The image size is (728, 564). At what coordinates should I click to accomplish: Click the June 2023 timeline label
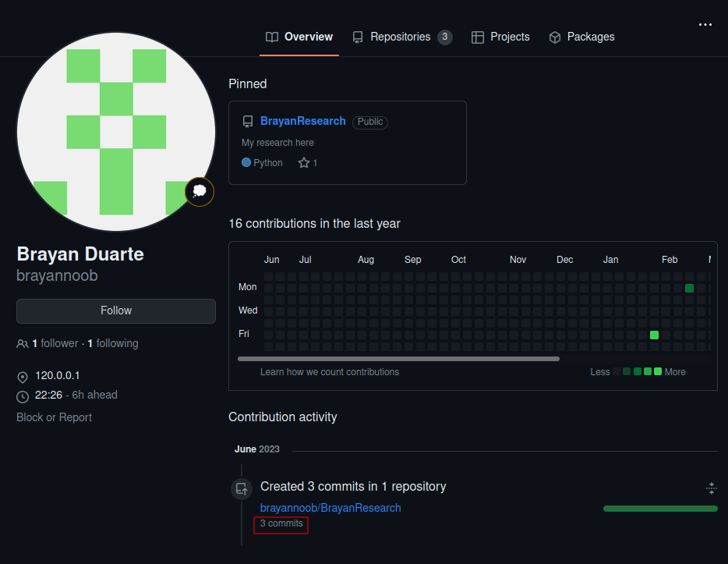pos(257,449)
